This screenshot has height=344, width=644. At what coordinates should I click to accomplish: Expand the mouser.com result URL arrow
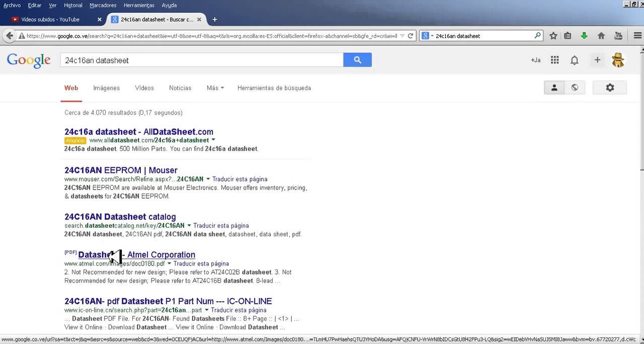[208, 179]
